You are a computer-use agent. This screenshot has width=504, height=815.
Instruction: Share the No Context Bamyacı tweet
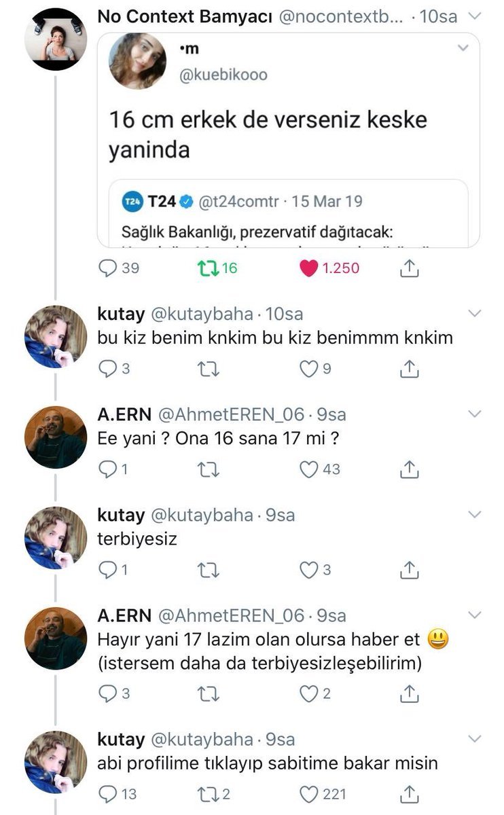pyautogui.click(x=408, y=269)
